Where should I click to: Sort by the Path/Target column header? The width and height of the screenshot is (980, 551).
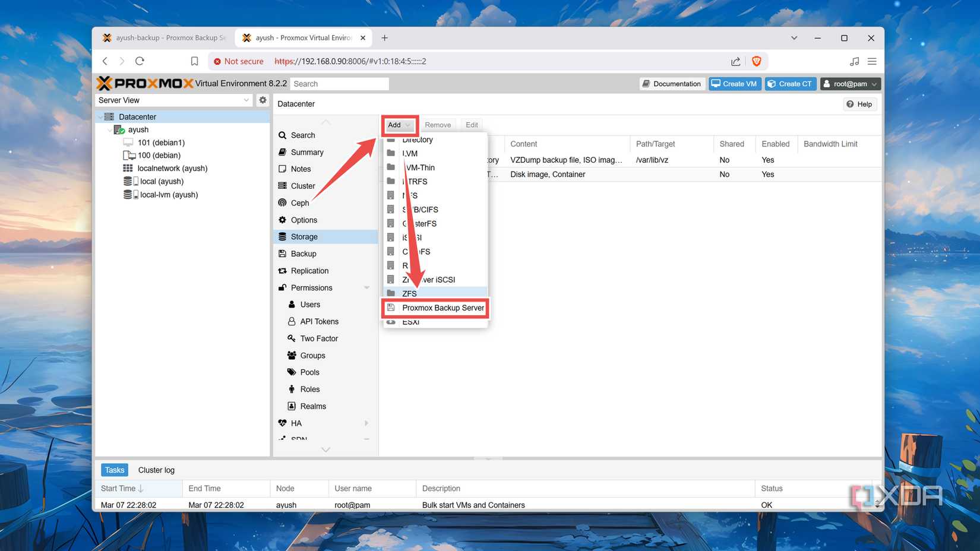point(672,144)
